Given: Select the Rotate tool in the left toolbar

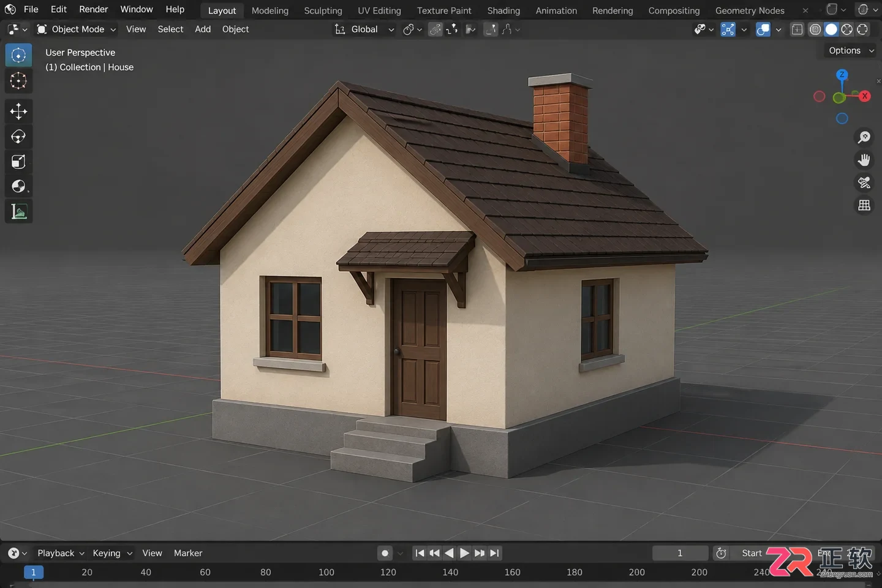Looking at the screenshot, I should (18, 136).
